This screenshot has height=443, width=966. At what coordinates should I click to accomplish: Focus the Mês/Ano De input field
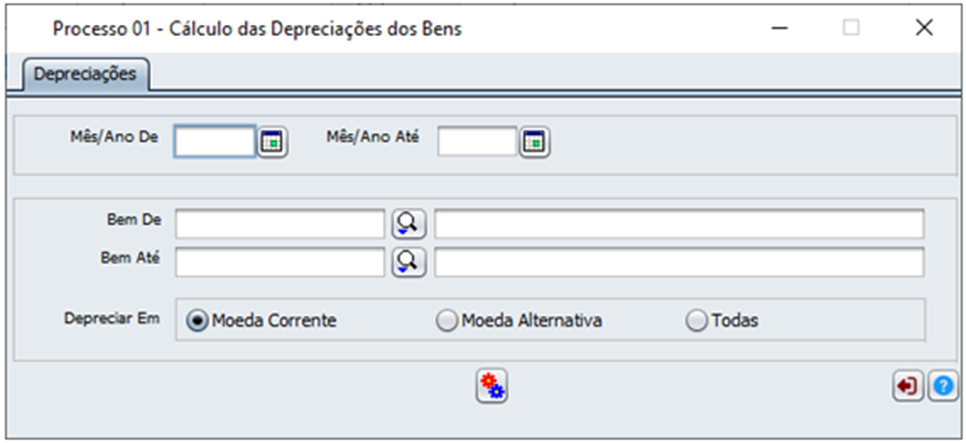(215, 142)
